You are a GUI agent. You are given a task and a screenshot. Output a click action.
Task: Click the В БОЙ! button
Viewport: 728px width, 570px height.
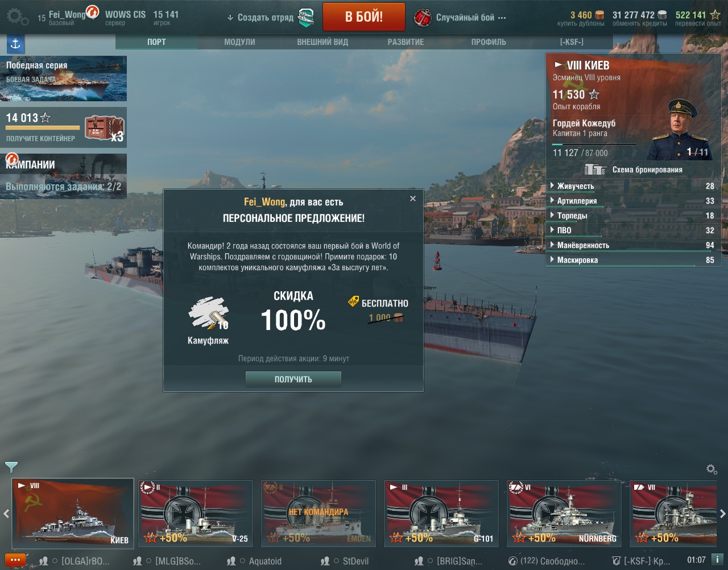(x=364, y=17)
